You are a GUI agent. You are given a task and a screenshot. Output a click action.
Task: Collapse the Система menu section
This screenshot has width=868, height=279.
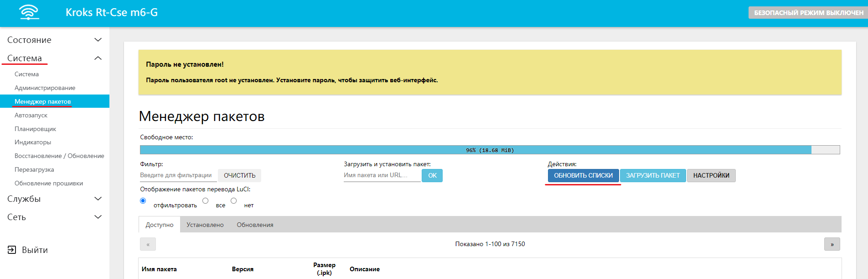(98, 58)
